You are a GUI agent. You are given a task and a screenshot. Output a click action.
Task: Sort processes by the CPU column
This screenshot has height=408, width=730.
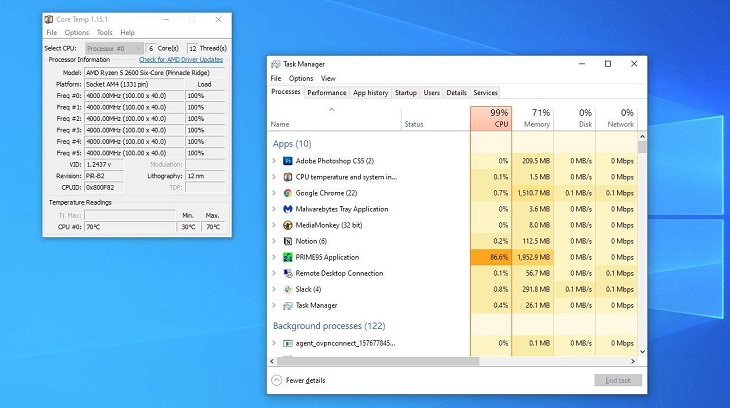tap(491, 118)
